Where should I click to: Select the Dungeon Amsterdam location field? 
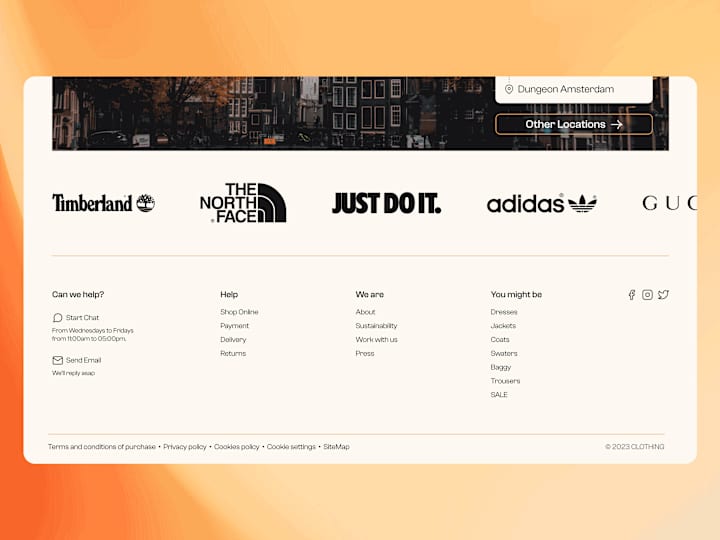coord(574,90)
